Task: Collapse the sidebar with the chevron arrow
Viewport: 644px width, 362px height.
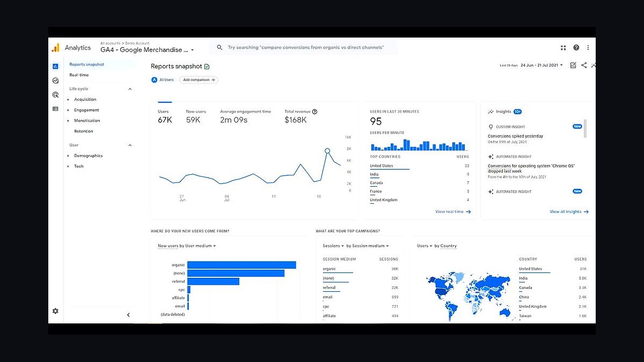Action: coord(128,315)
